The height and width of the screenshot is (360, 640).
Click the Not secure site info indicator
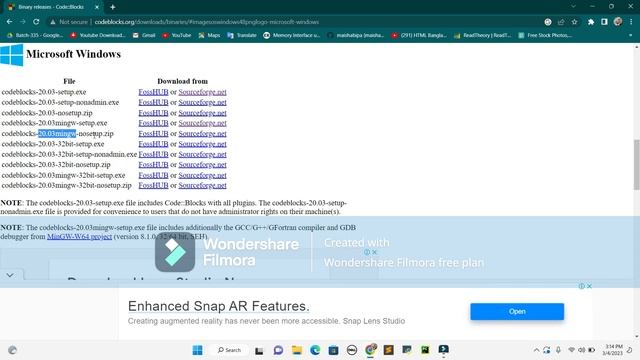[x=69, y=22]
